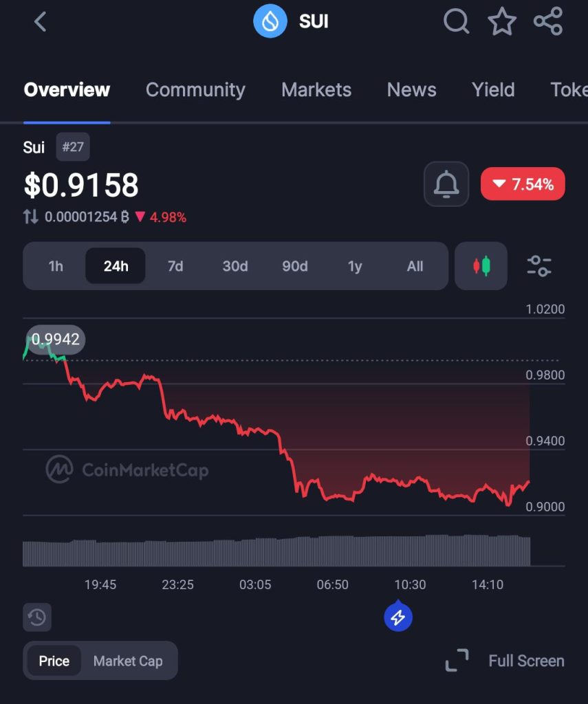Switch chart to Price
The height and width of the screenshot is (704, 588).
point(54,661)
